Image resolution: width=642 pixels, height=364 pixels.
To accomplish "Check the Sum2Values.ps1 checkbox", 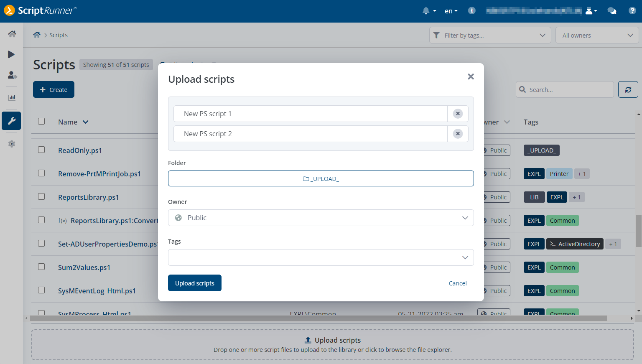I will pyautogui.click(x=41, y=267).
